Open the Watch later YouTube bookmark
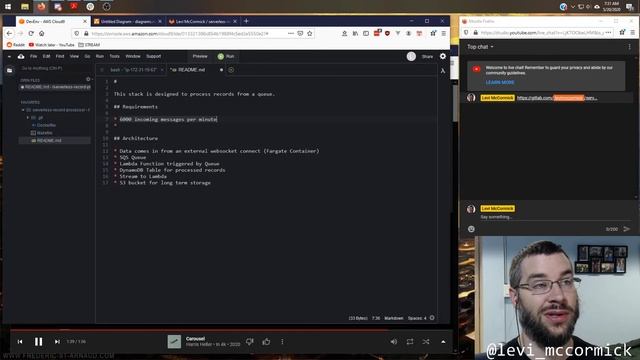The width and height of the screenshot is (640, 360). [51, 45]
